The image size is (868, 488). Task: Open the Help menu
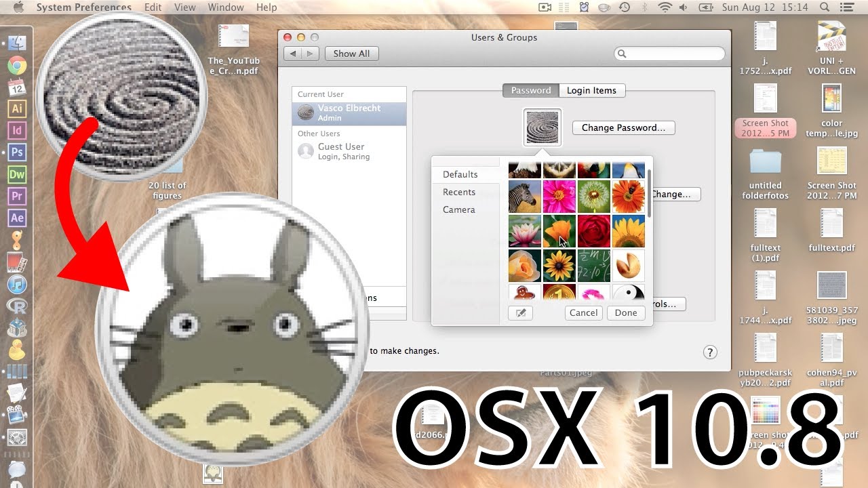point(267,7)
